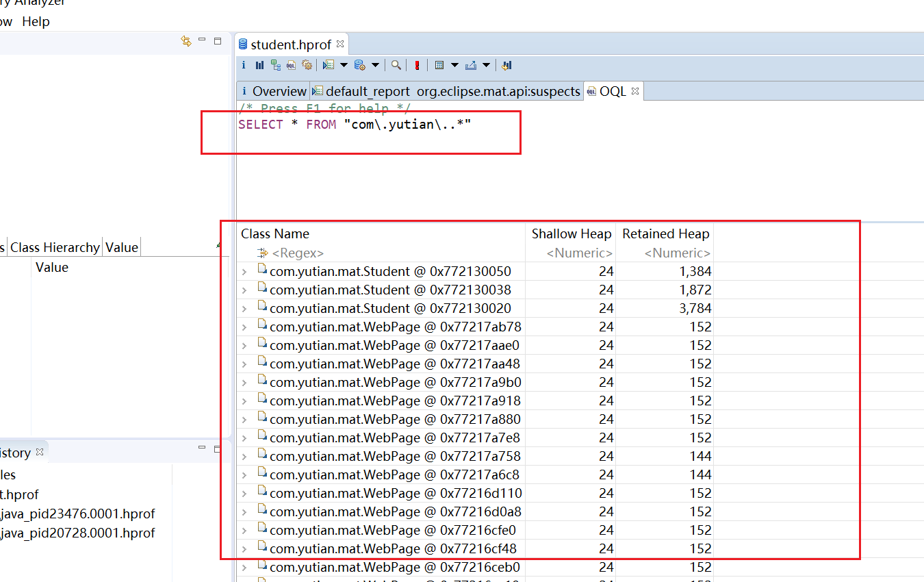The width and height of the screenshot is (924, 582).
Task: Open the heap dump overview info icon
Action: pos(244,65)
